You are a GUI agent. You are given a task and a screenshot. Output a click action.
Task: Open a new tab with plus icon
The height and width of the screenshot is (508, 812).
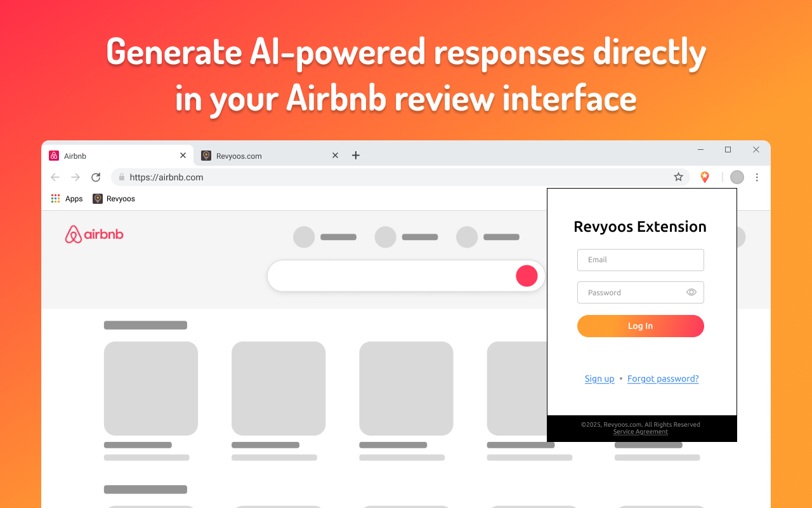point(356,155)
